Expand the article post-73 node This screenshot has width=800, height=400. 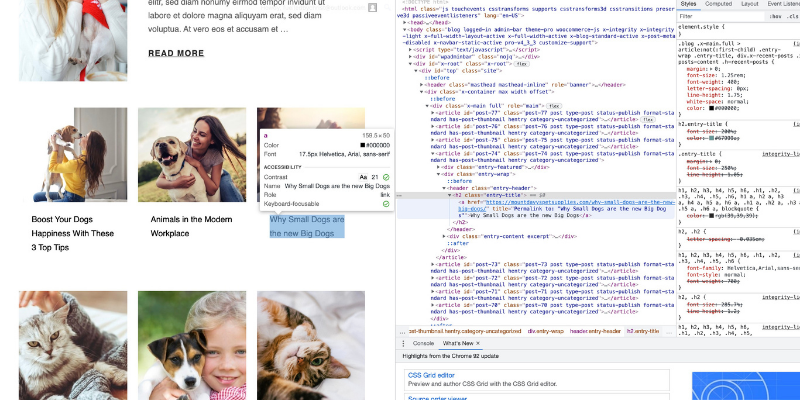coord(433,263)
